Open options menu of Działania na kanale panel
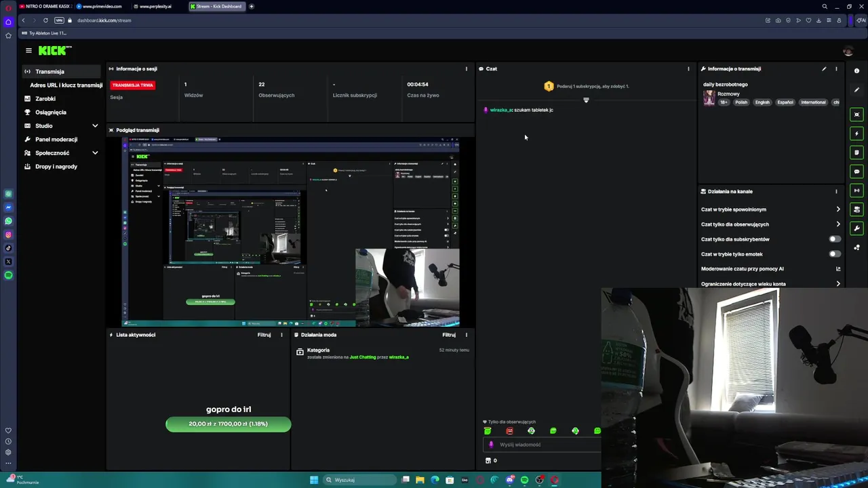 836,191
